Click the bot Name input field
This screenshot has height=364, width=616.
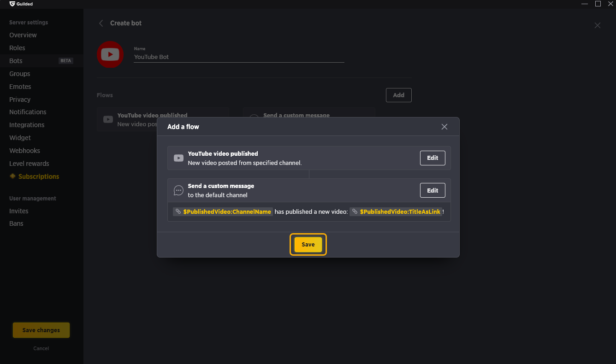click(x=239, y=57)
